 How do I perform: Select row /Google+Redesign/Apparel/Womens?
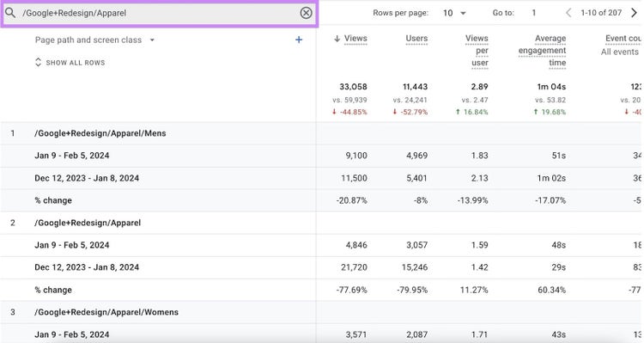(106, 312)
